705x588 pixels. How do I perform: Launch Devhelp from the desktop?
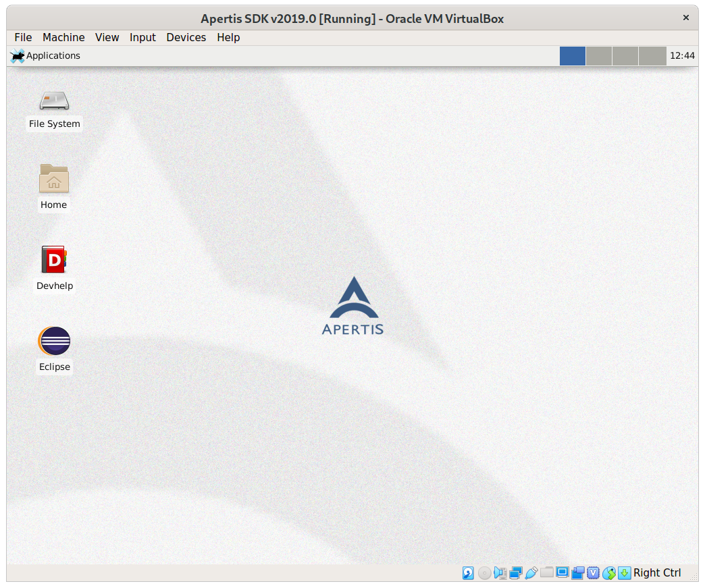tap(54, 259)
